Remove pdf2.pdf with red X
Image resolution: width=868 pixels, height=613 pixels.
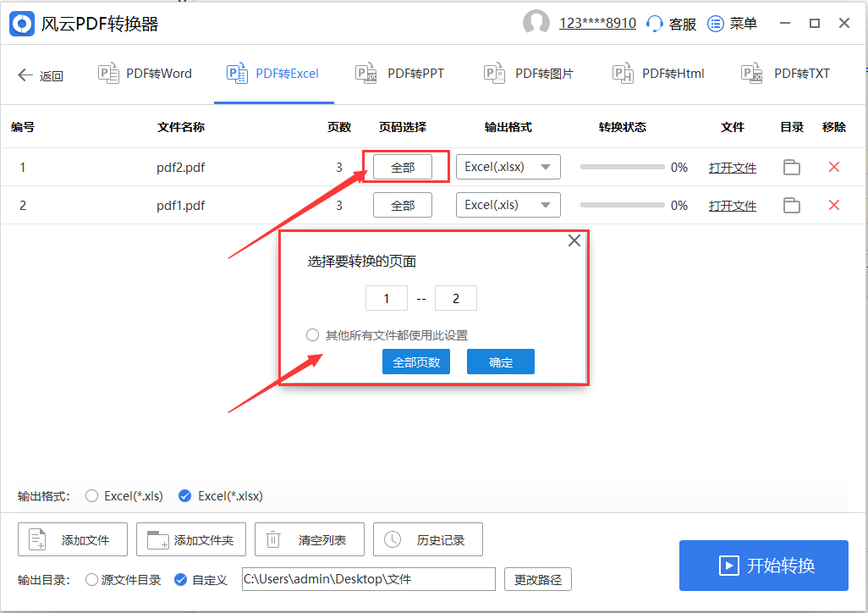(833, 167)
